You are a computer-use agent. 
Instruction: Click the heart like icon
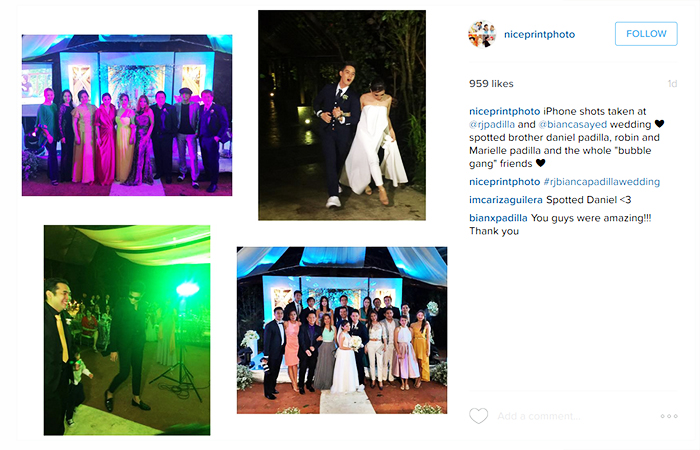(x=478, y=416)
